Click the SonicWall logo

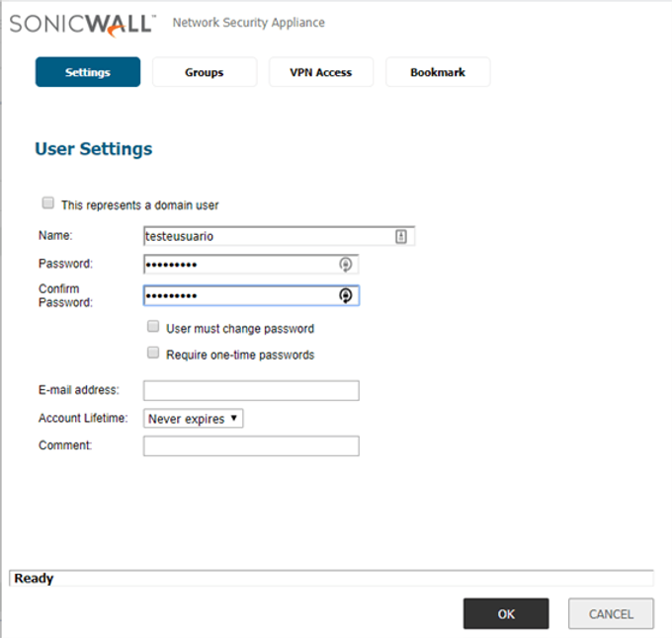[x=82, y=25]
